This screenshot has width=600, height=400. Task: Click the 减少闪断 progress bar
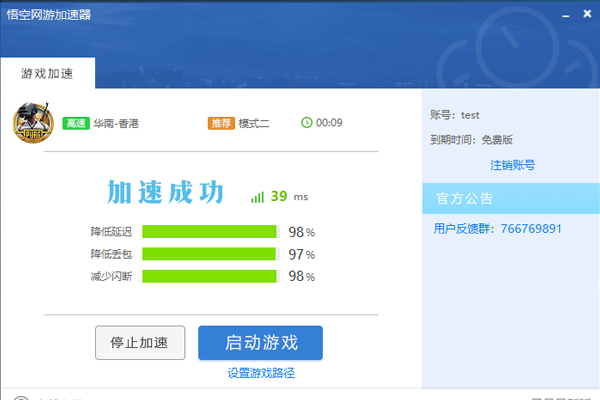click(x=209, y=276)
